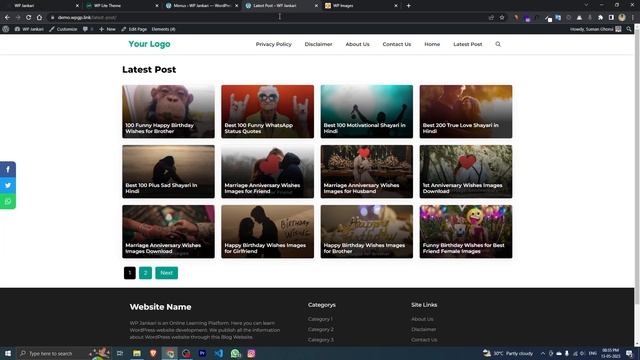640x360 pixels.
Task: Open Contact Us menu item
Action: click(x=397, y=44)
